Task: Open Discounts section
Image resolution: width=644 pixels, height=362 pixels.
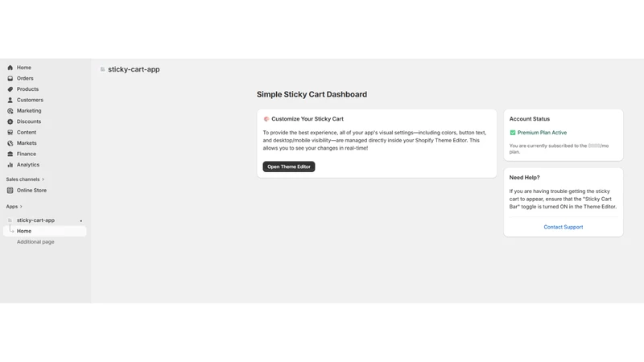Action: (29, 121)
